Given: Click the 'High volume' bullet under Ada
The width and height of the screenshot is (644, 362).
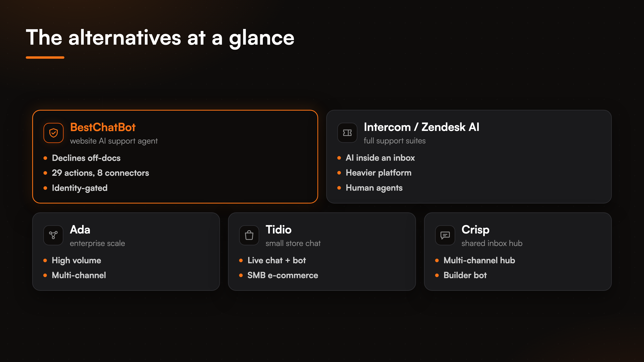Looking at the screenshot, I should point(76,260).
